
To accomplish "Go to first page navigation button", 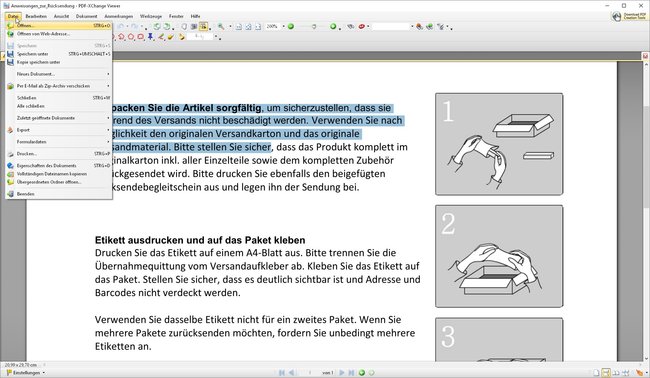I will (x=282, y=373).
